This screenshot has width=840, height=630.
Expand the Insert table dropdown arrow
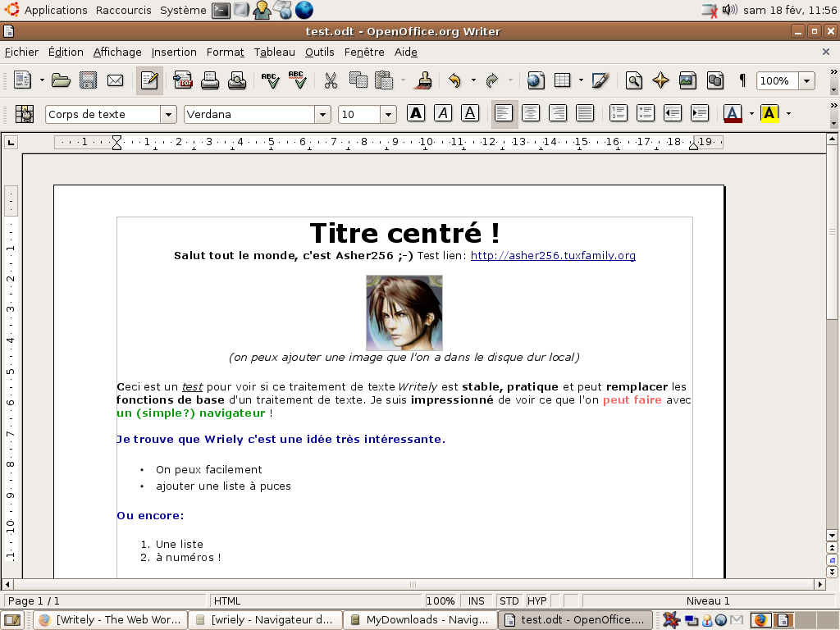(x=581, y=80)
